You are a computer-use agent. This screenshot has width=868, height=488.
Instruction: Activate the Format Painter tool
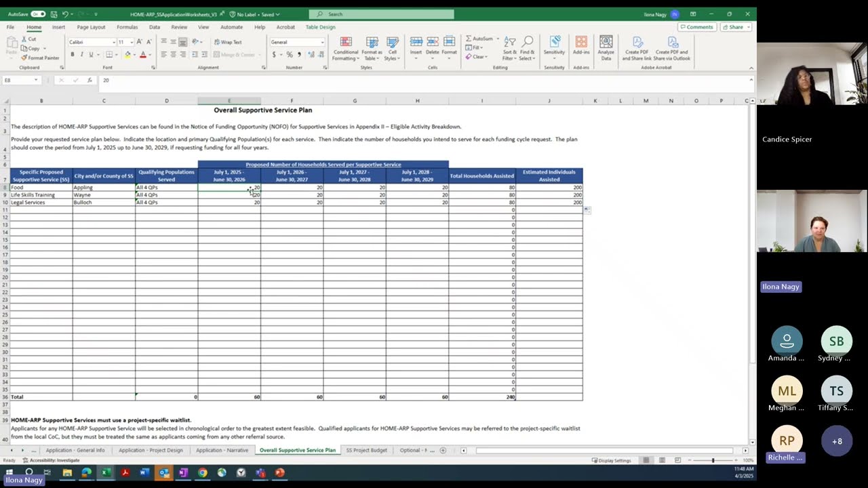click(40, 58)
